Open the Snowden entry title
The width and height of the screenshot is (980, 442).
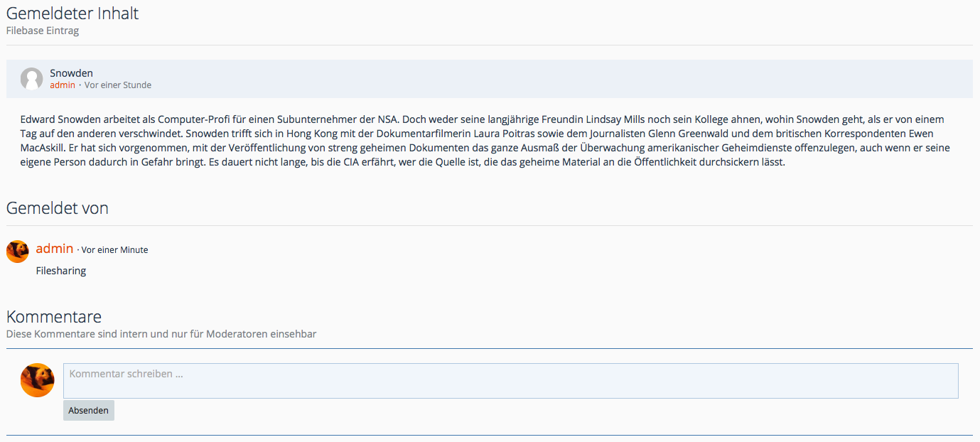pyautogui.click(x=71, y=73)
